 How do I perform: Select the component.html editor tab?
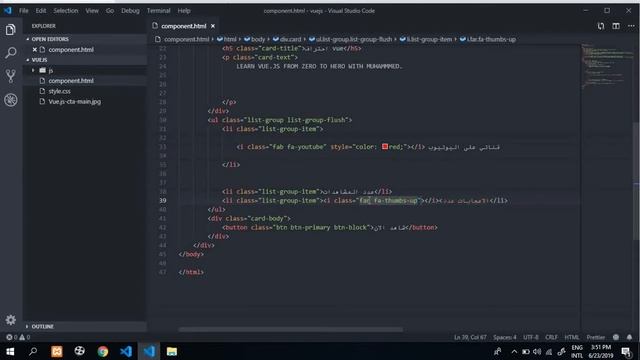183,26
